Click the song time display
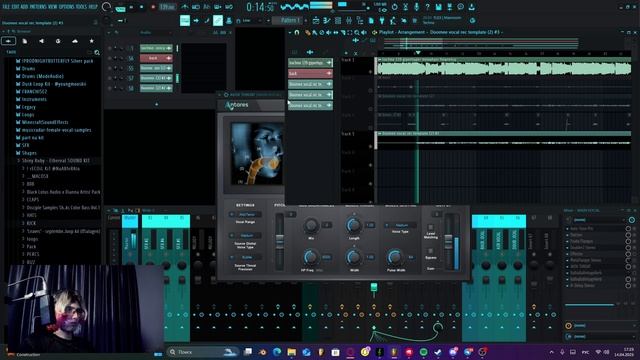Screen dimensions: 640x360 click(x=260, y=7)
